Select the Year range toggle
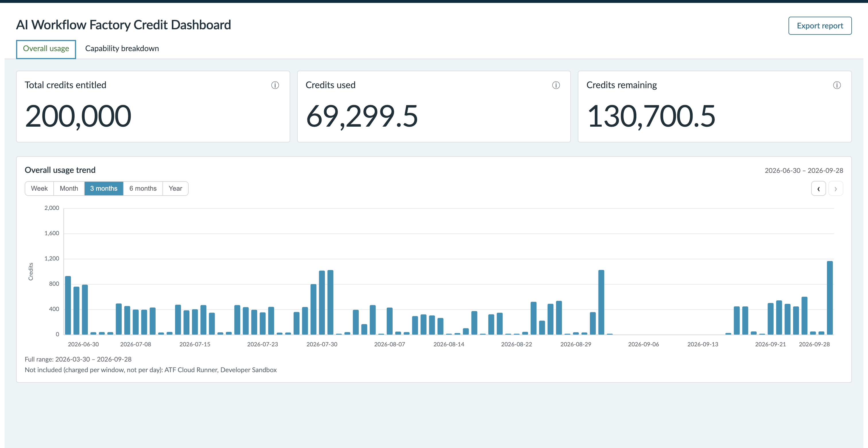The image size is (868, 448). click(175, 188)
